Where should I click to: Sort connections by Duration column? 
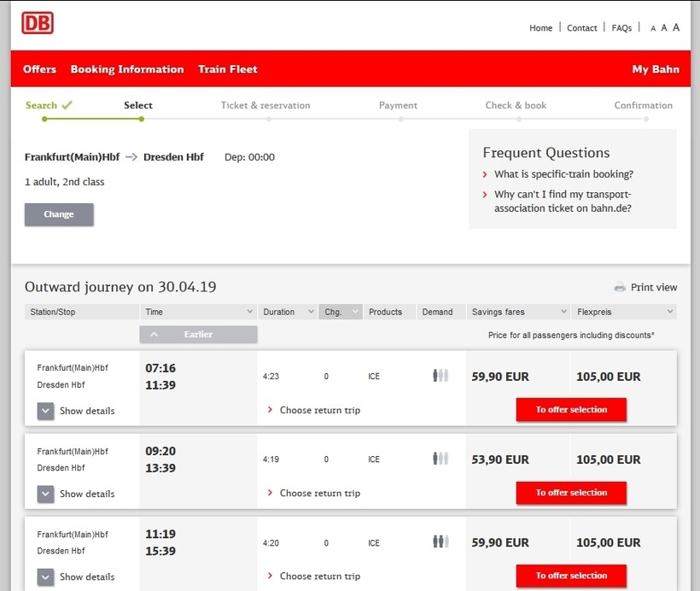[x=288, y=312]
